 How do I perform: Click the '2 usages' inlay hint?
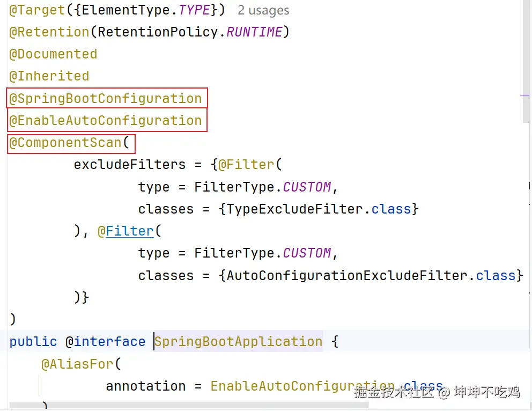tap(263, 10)
